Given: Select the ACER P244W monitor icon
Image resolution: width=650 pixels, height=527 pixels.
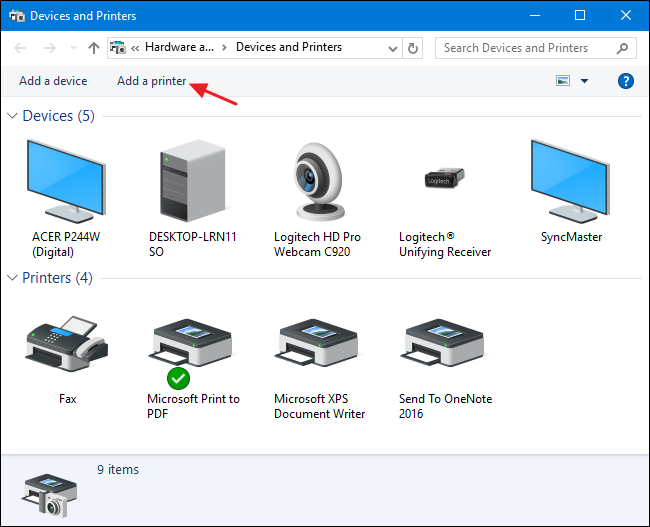Looking at the screenshot, I should click(x=66, y=181).
